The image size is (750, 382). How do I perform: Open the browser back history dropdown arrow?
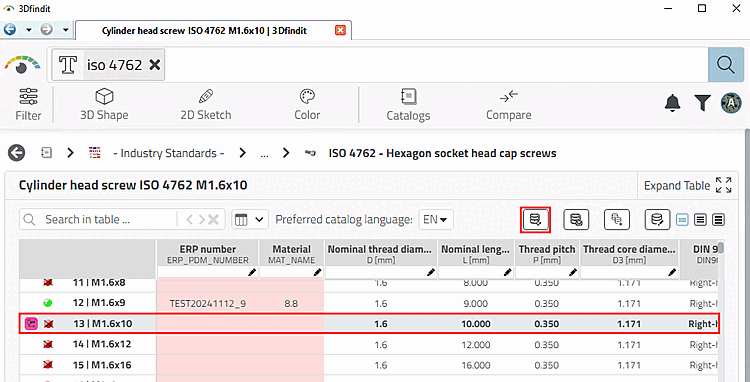[29, 30]
